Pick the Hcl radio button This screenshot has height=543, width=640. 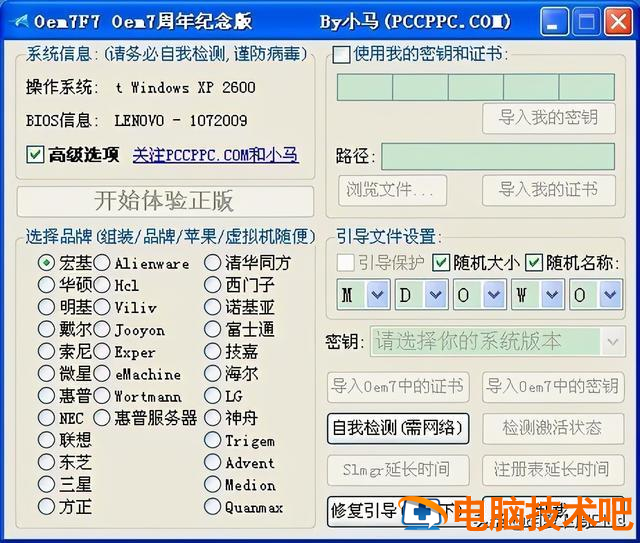(x=102, y=285)
